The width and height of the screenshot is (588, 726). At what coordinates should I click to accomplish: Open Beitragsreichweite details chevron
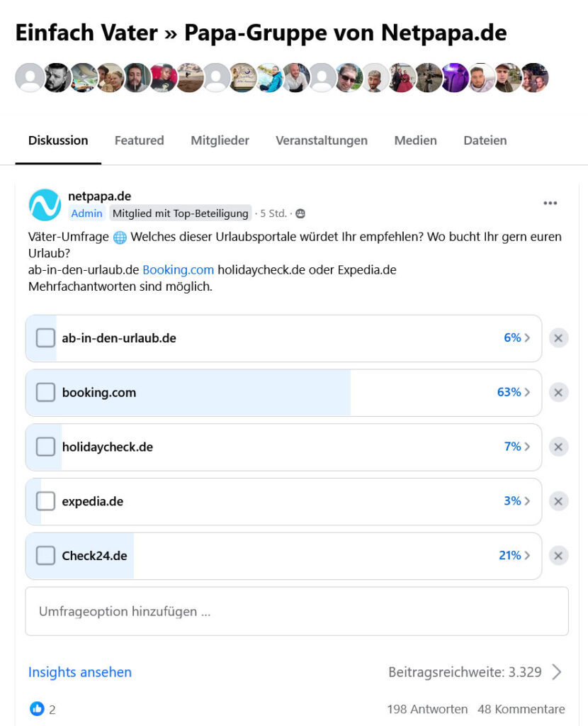557,672
